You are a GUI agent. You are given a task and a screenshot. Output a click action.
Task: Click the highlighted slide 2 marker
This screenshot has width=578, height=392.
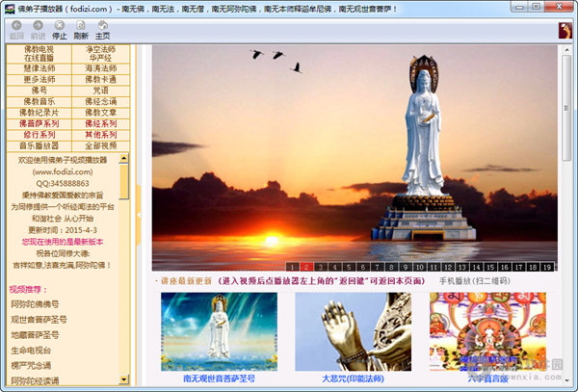point(306,267)
